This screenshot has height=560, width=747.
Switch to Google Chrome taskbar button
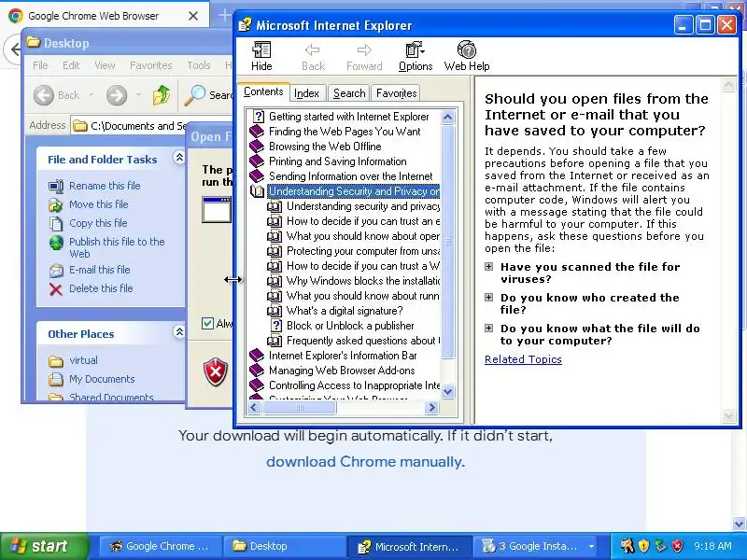click(x=161, y=546)
